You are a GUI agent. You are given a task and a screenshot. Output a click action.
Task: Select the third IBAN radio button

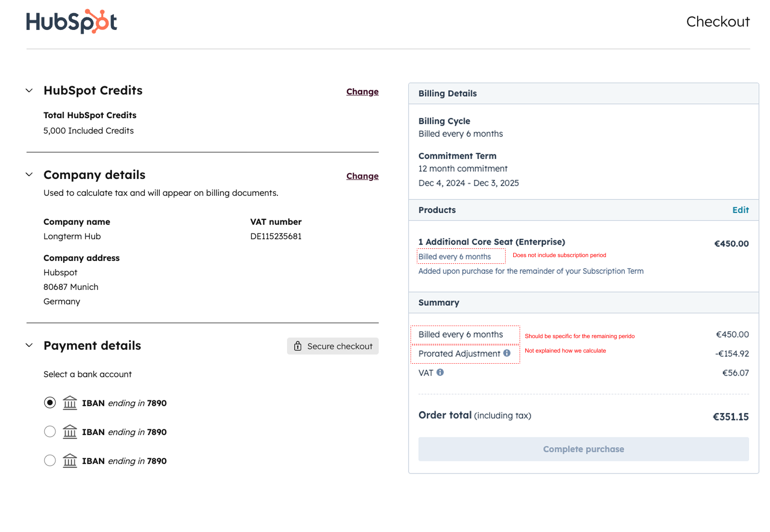coord(50,461)
